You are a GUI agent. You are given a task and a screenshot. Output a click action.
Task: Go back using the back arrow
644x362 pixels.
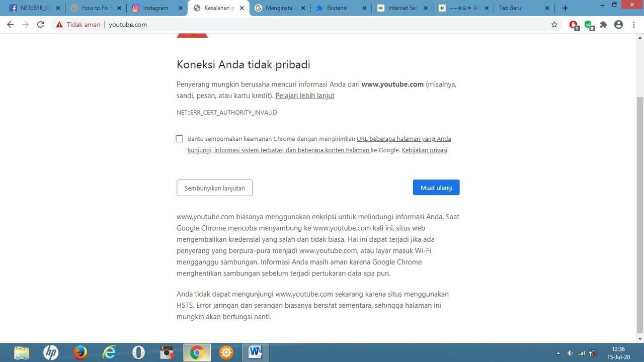[x=10, y=24]
